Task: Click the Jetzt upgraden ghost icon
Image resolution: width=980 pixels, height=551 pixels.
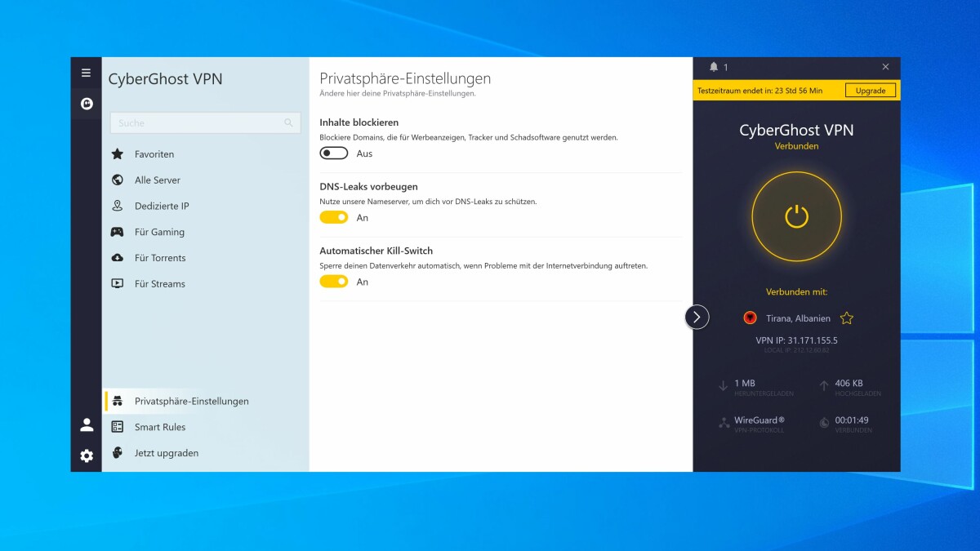Action: [x=118, y=453]
